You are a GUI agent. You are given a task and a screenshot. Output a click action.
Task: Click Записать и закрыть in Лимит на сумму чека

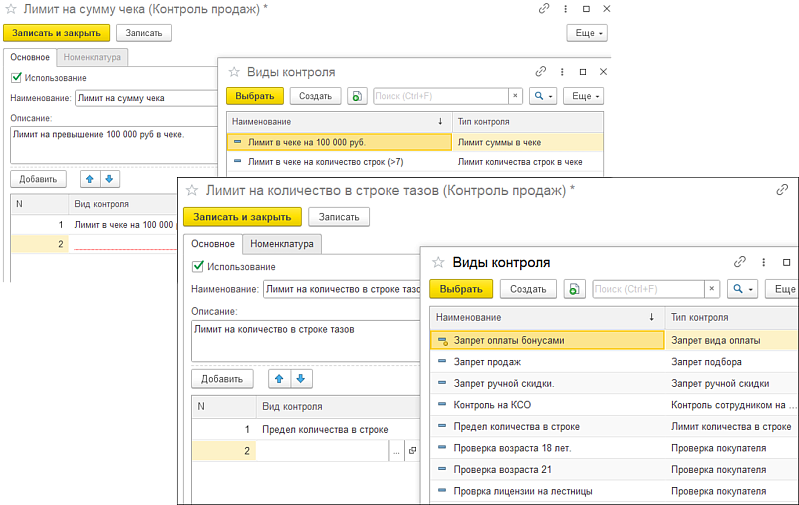click(56, 33)
